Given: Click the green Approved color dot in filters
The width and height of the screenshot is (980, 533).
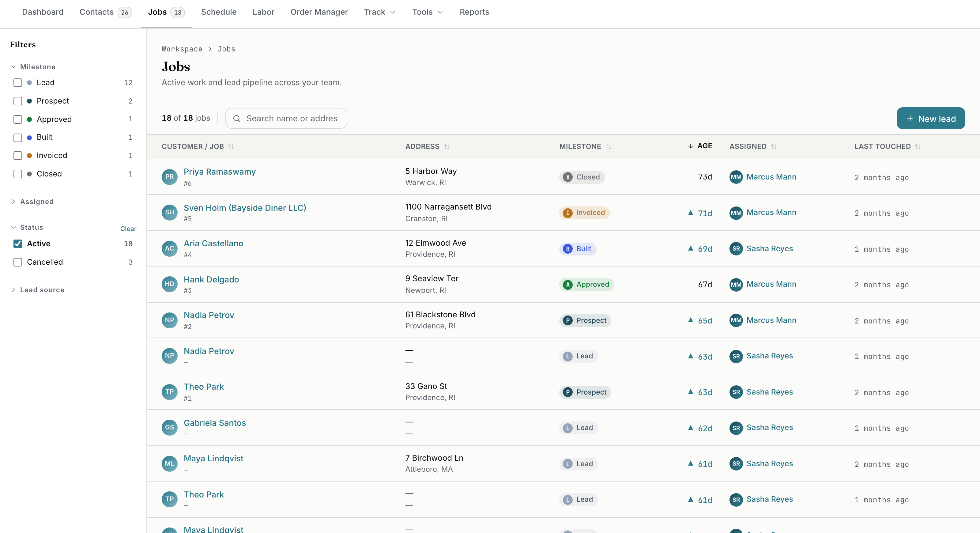Looking at the screenshot, I should tap(29, 119).
